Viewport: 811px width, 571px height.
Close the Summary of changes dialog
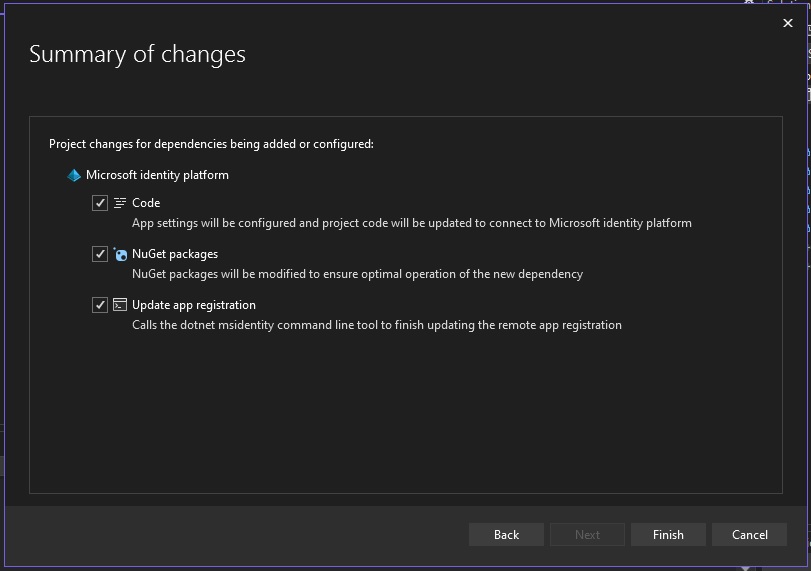788,23
